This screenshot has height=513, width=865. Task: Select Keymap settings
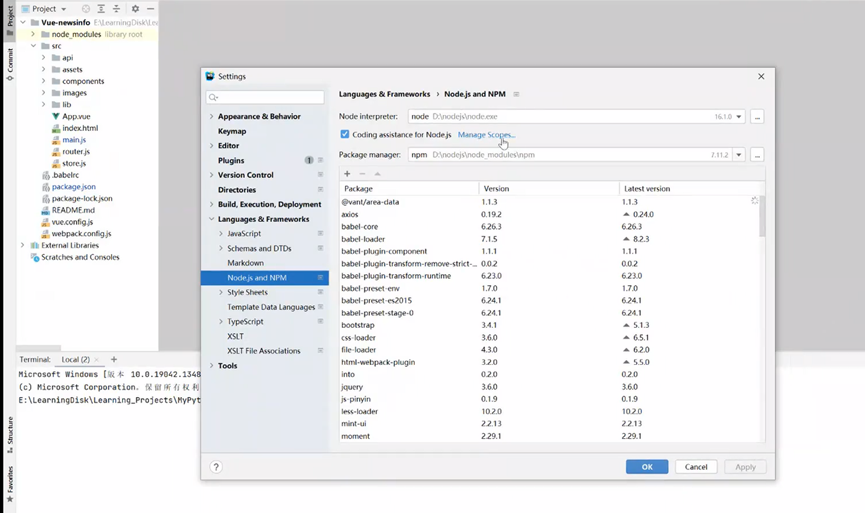[232, 131]
